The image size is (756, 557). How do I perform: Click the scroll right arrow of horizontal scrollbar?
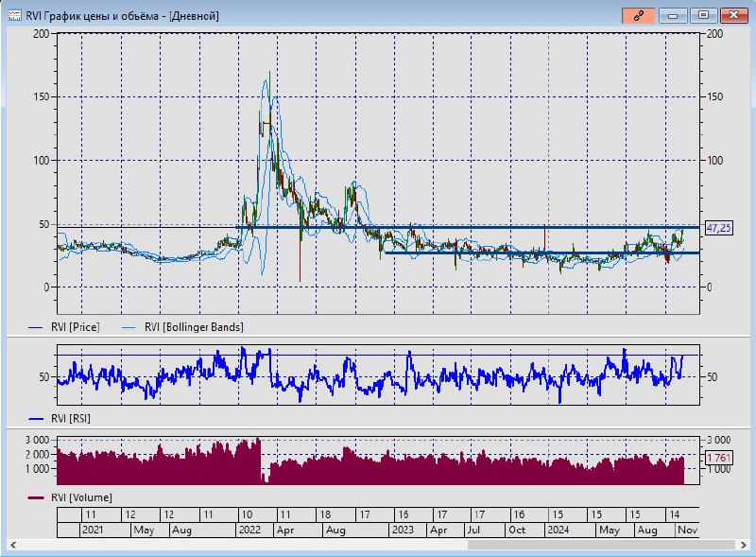point(743,545)
